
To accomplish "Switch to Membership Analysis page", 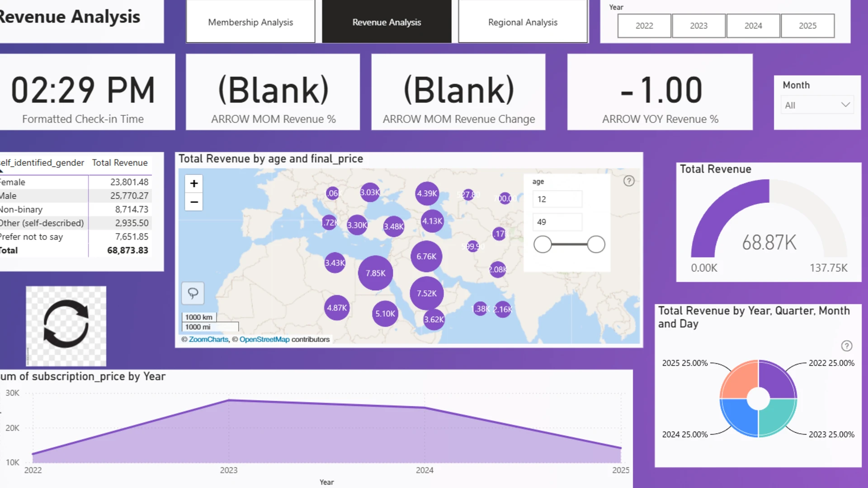I will [250, 22].
